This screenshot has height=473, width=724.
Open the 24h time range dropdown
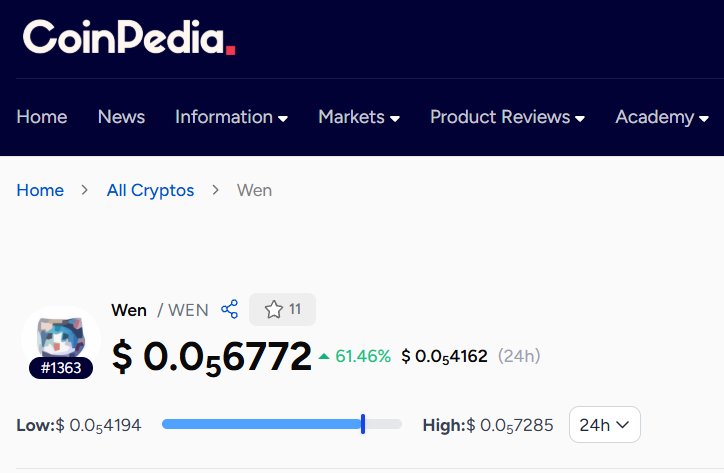tap(605, 424)
